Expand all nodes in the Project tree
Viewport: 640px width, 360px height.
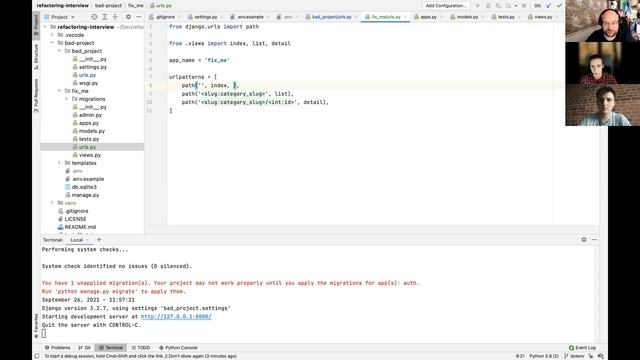tap(105, 17)
